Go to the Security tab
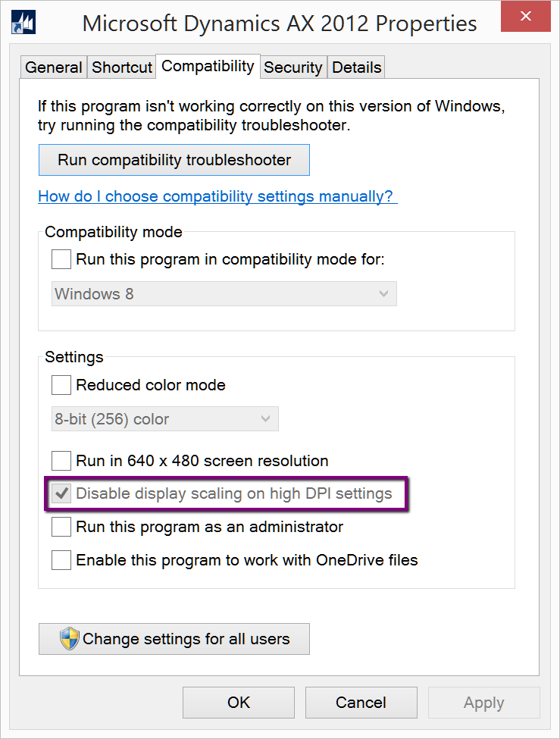 [293, 67]
